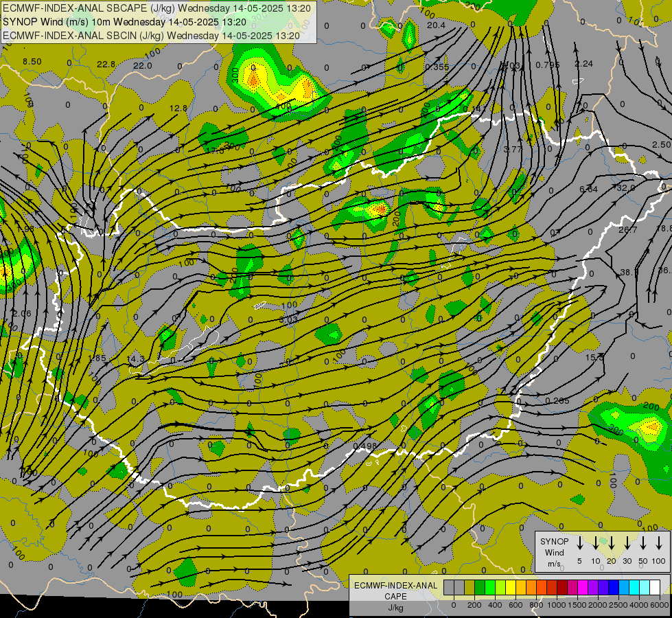Click the 'SYNOP Wind (m/s) 10m' title line
Image resolution: width=672 pixels, height=618 pixels.
point(124,22)
